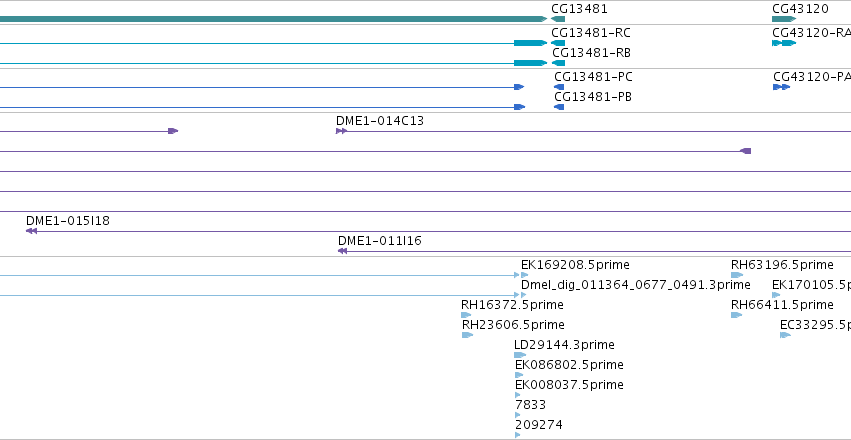The width and height of the screenshot is (851, 440).
Task: Click the DME1-011I16 clone start marker
Action: pyautogui.click(x=342, y=251)
